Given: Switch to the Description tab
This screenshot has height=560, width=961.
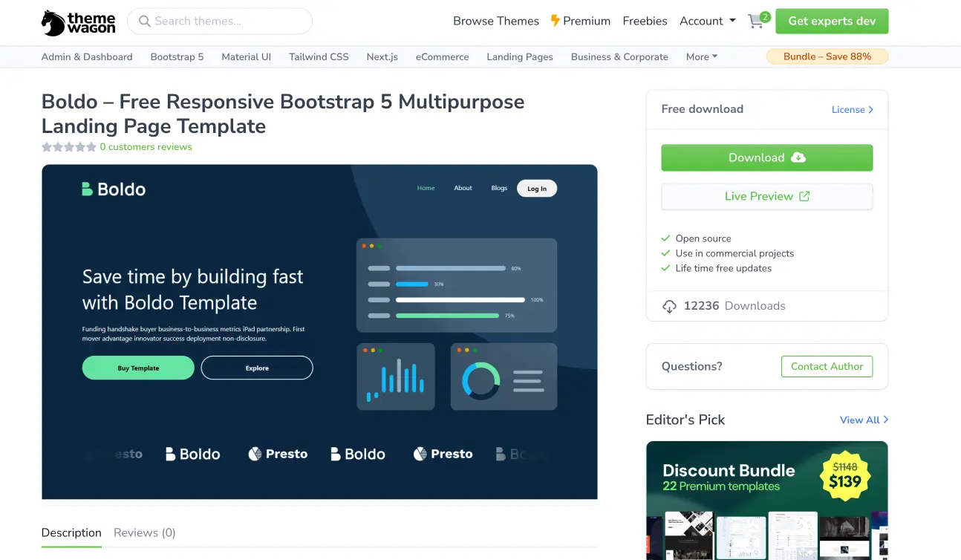Looking at the screenshot, I should click(71, 533).
